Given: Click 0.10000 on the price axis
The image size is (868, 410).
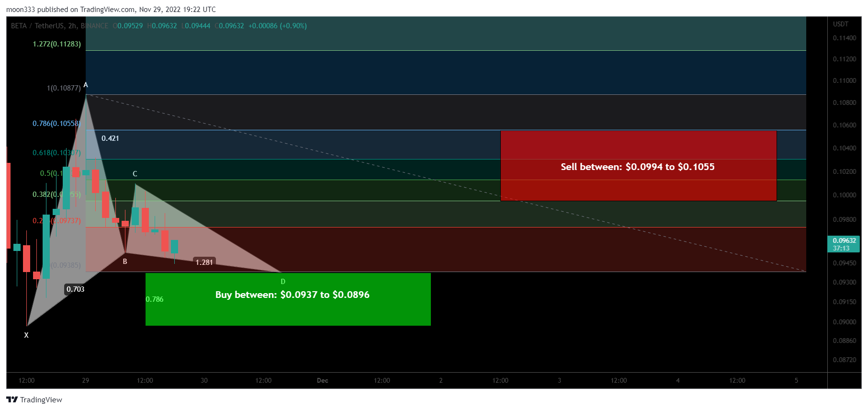Looking at the screenshot, I should 845,195.
